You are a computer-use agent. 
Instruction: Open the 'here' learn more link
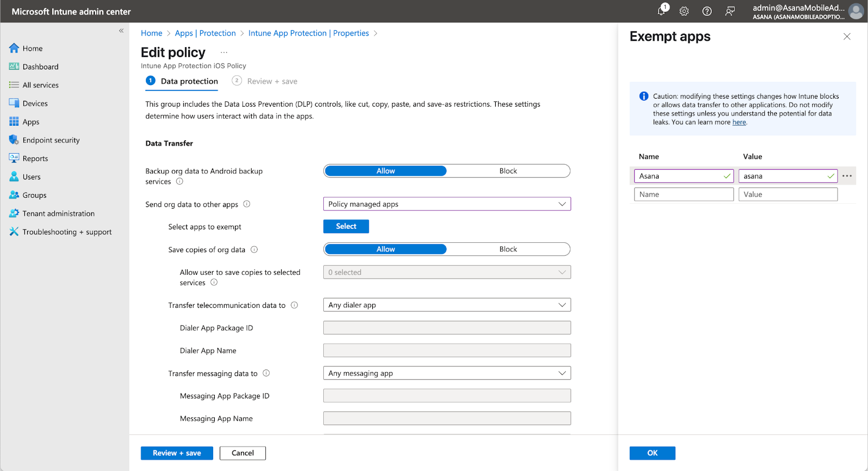[x=739, y=122]
